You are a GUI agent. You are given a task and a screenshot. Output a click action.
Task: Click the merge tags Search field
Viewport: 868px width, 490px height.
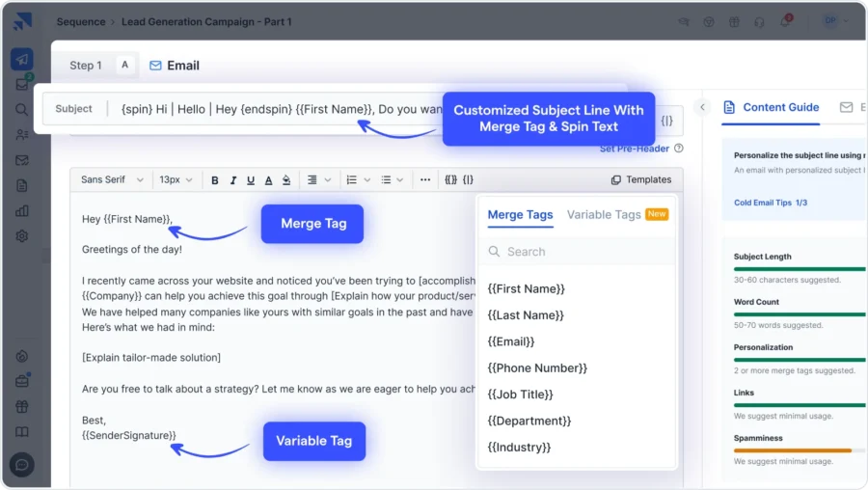[579, 252]
